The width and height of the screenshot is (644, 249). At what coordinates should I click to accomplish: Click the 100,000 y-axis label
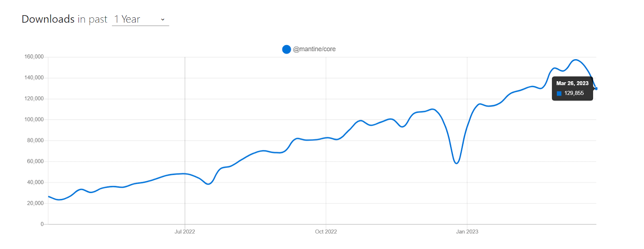34,120
